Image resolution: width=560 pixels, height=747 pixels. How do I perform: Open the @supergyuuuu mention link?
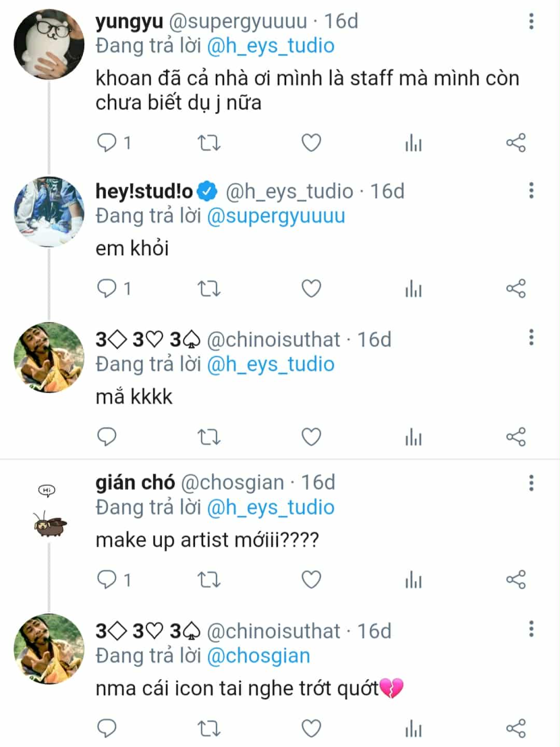(276, 216)
